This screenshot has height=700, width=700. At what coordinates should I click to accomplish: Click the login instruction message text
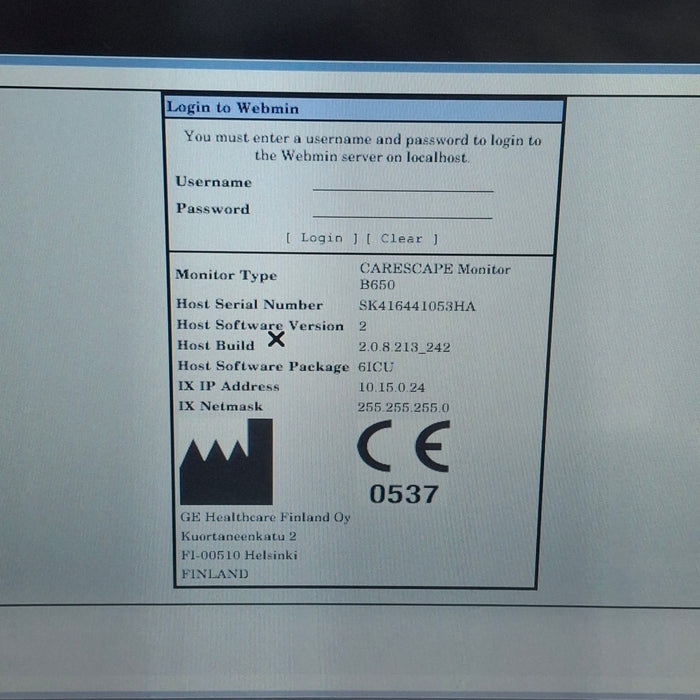point(362,147)
